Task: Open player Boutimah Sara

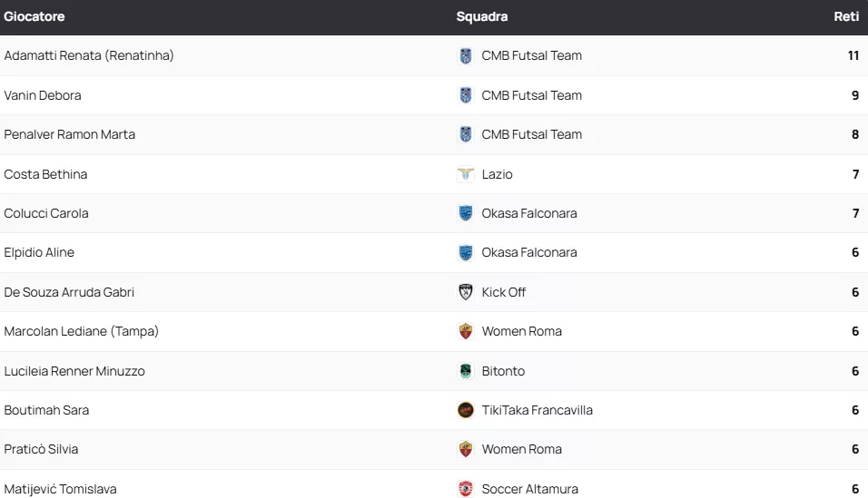Action: pyautogui.click(x=46, y=410)
